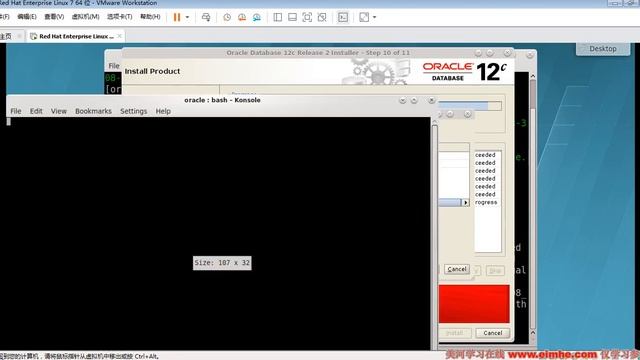Open the VMware 选项卡(T) menu

click(x=119, y=17)
